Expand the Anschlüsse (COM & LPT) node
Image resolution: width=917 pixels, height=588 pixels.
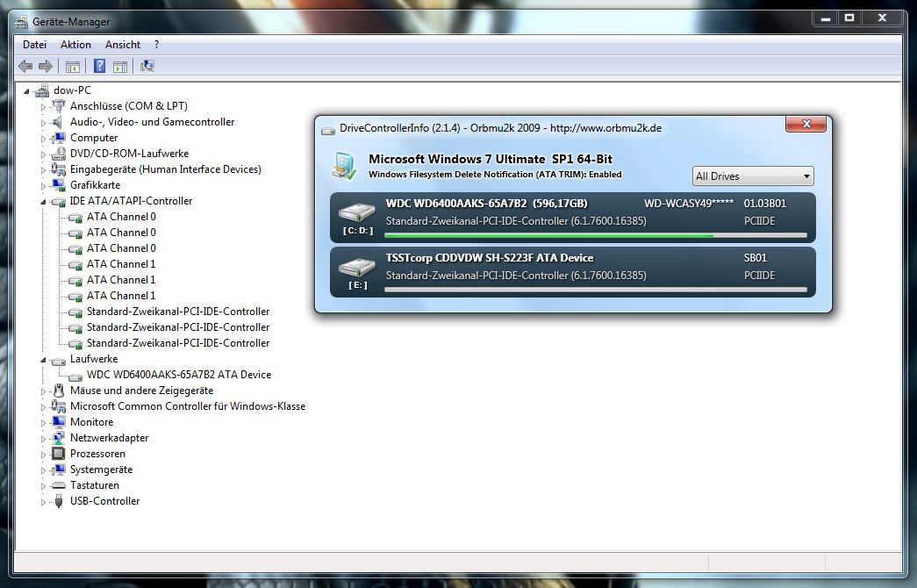[x=43, y=107]
